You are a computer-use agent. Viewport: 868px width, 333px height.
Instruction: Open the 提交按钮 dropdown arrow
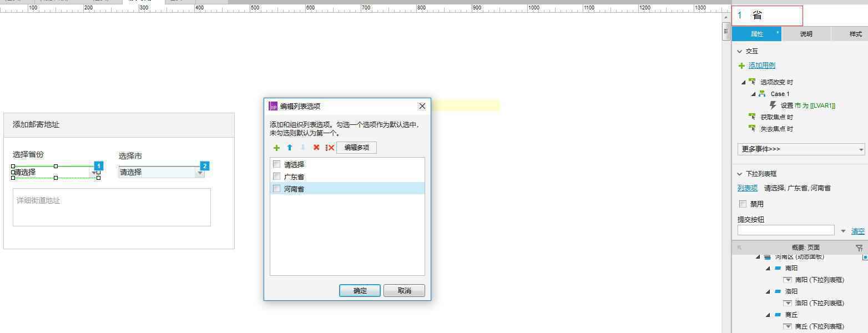point(843,231)
